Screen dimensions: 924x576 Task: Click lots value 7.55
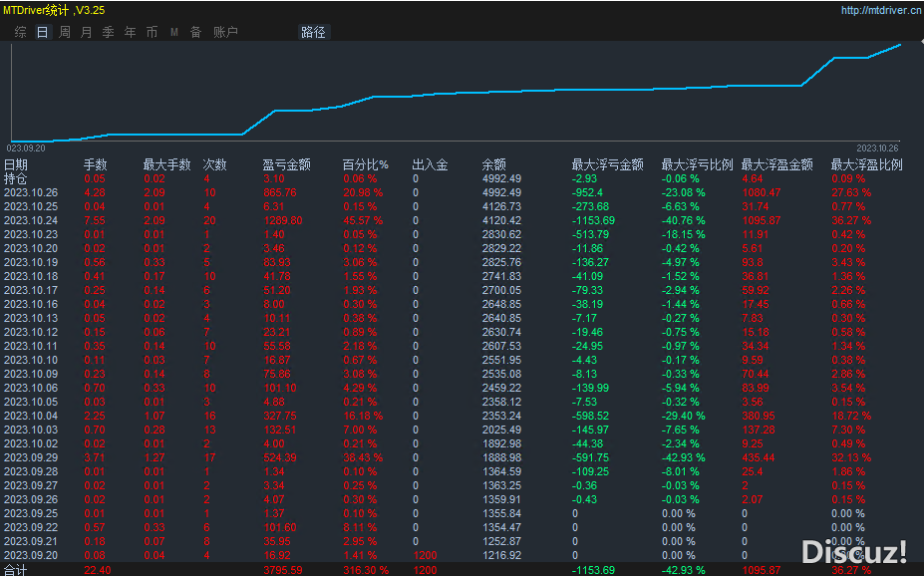pyautogui.click(x=95, y=220)
